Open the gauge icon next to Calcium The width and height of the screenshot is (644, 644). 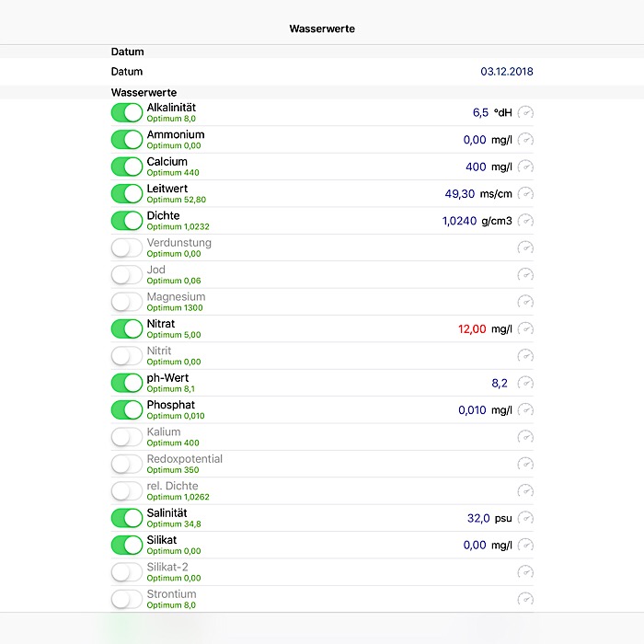(x=525, y=167)
